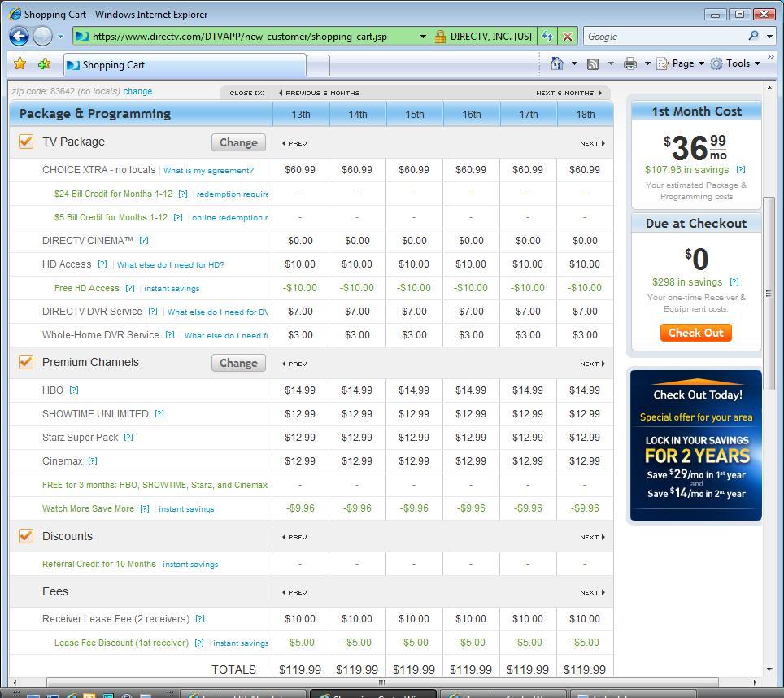784x698 pixels.
Task: Open What else do I need for HD? link
Action: (171, 265)
